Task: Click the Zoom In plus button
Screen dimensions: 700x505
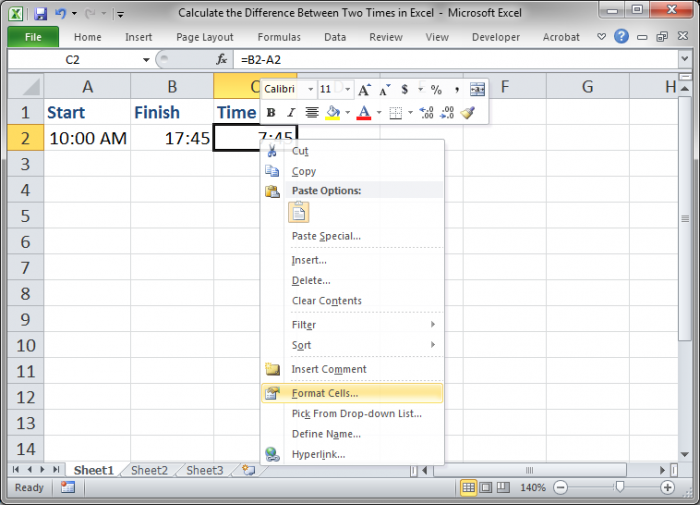Action: 667,487
